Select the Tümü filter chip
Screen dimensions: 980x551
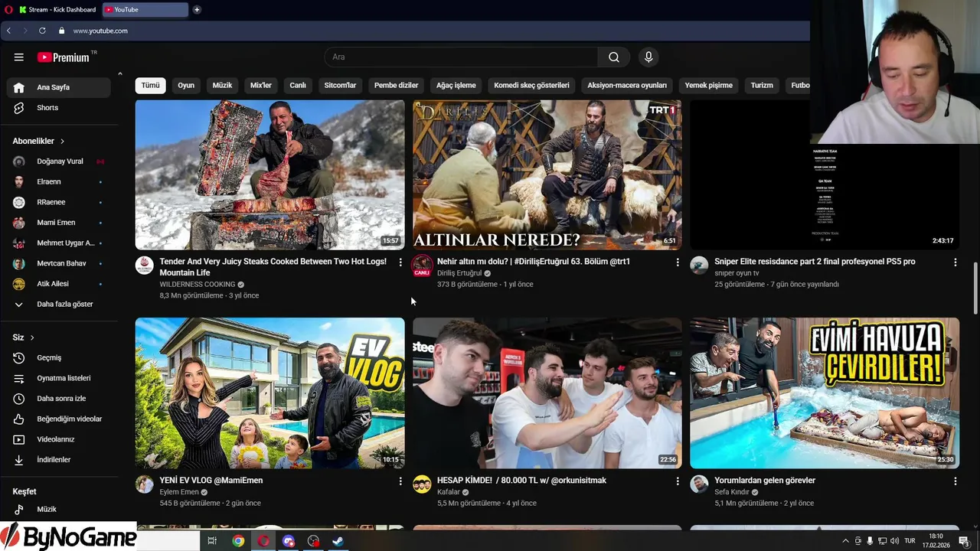point(150,86)
